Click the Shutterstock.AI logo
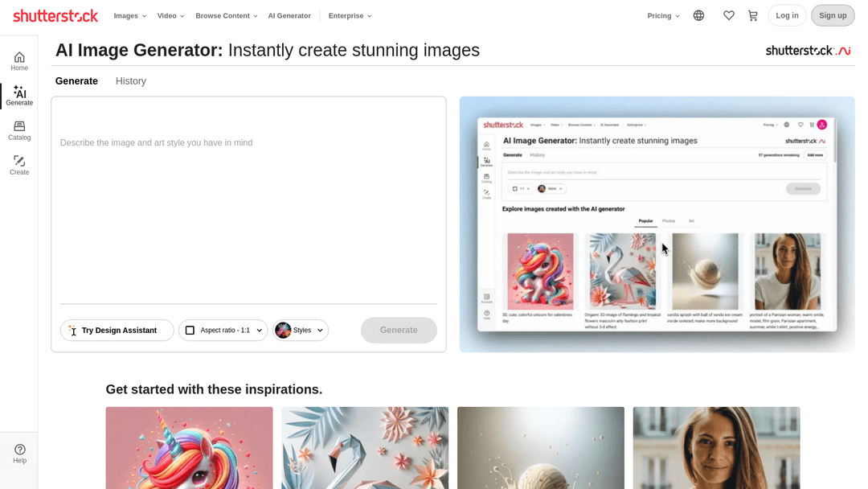Image resolution: width=868 pixels, height=489 pixels. (809, 51)
